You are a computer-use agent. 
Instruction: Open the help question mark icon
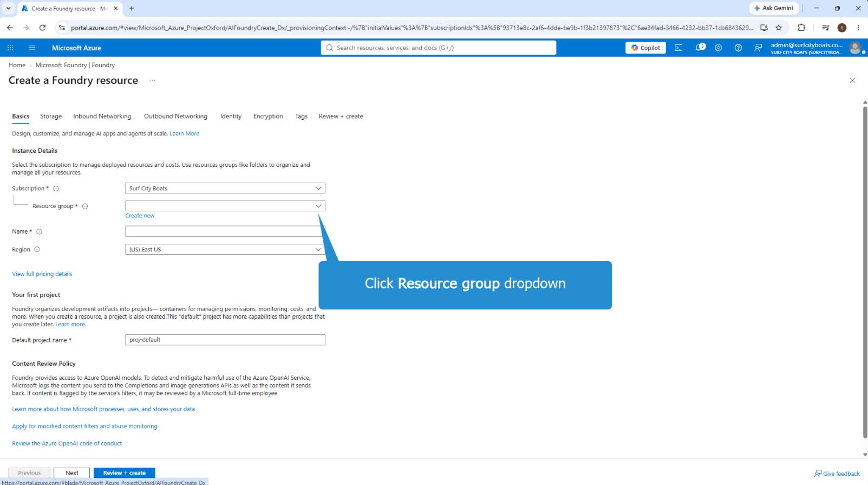pos(738,48)
